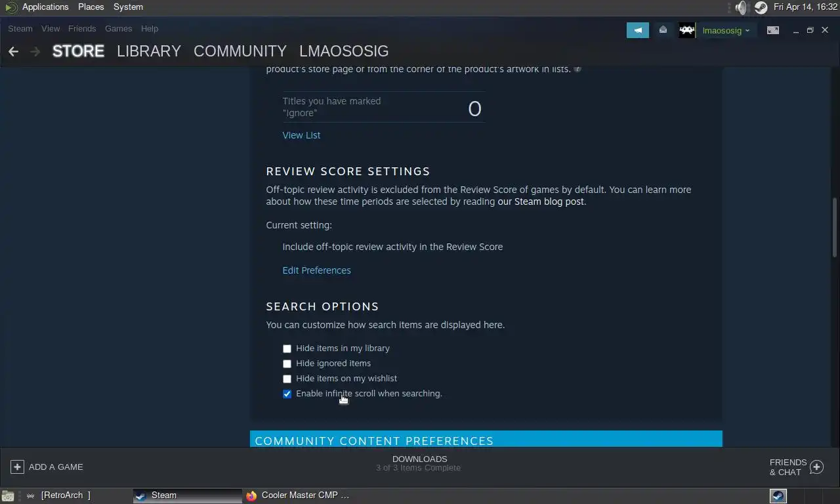Click the "3 of 3 Items Complete" text
This screenshot has height=504, width=840.
click(418, 468)
